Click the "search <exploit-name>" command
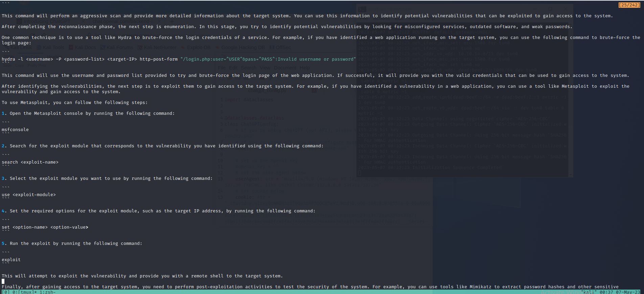644x294 pixels. [30, 162]
